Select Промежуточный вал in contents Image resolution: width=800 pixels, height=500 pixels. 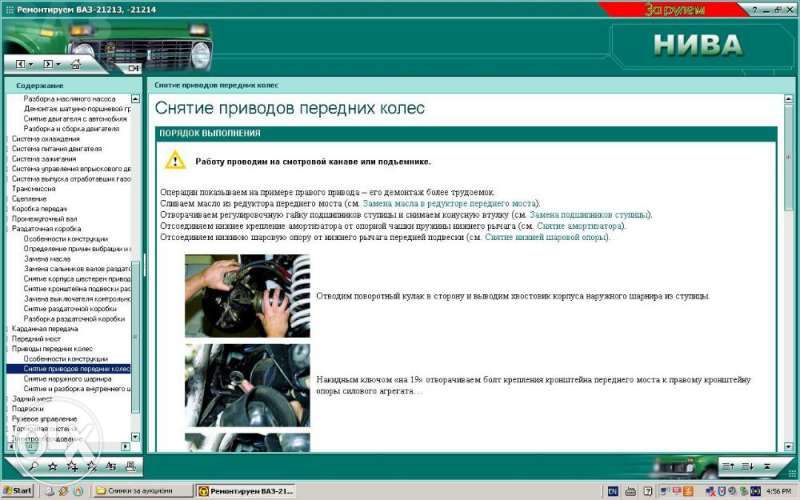click(x=44, y=218)
